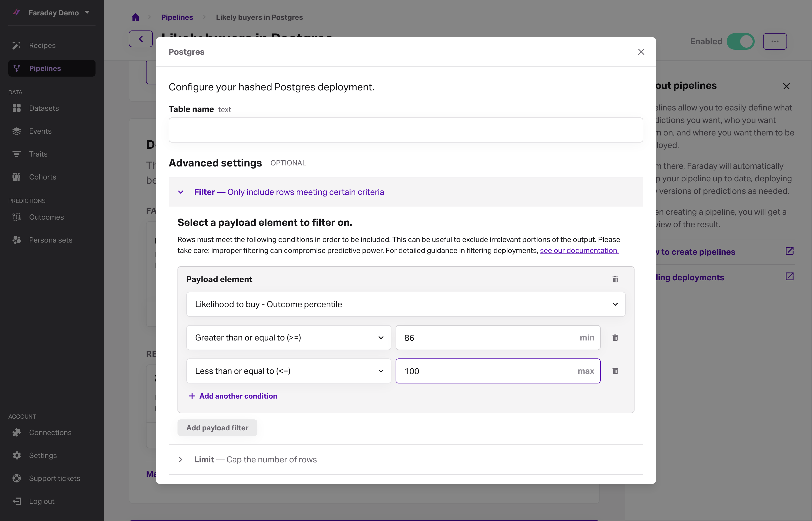Expand the Limit section chevron
Viewport: 812px width, 521px height.
click(181, 460)
